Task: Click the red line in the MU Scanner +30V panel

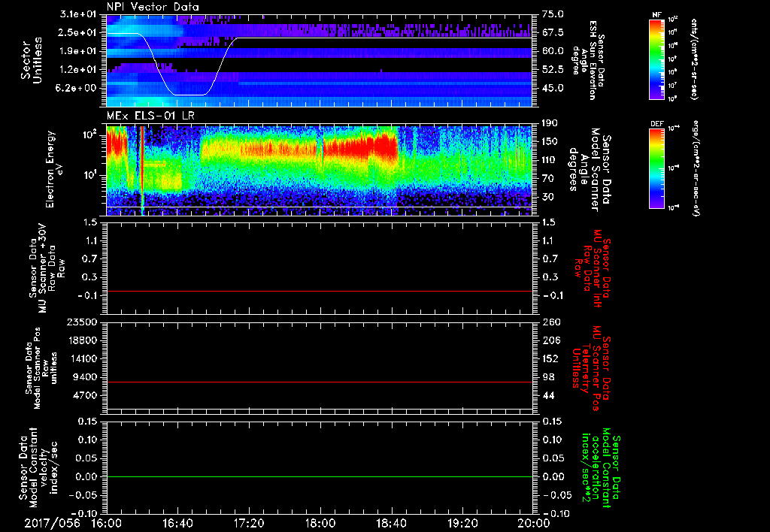Action: [x=319, y=291]
